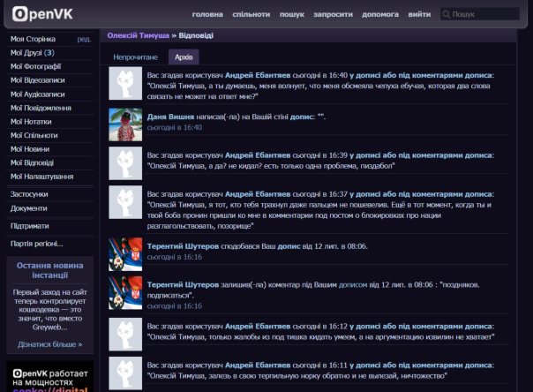533x392 pixels.
Task: Open Даня Вишня profile name link
Action: click(x=170, y=117)
